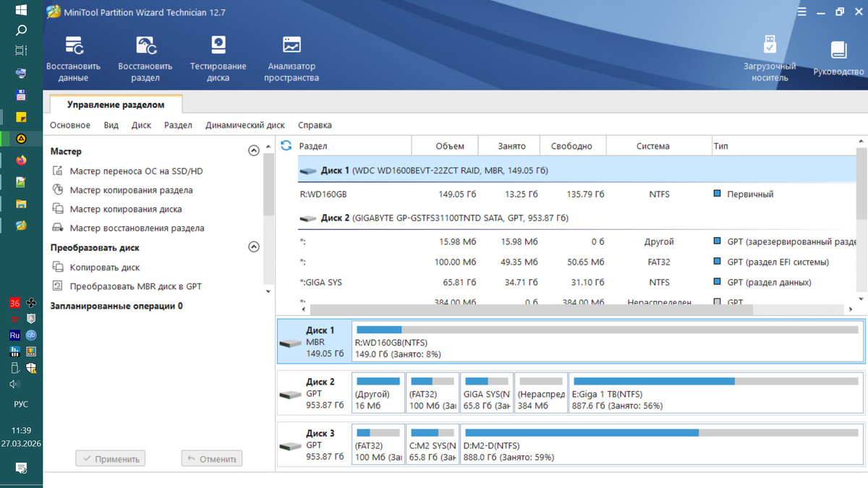Click the refresh icon next to Раздел header

tap(286, 145)
